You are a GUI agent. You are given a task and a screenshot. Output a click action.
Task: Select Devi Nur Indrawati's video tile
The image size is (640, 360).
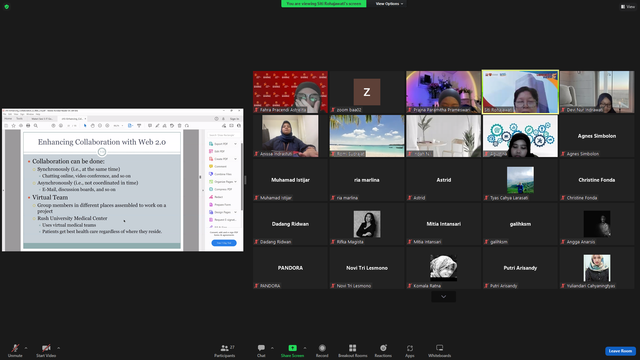(x=596, y=92)
